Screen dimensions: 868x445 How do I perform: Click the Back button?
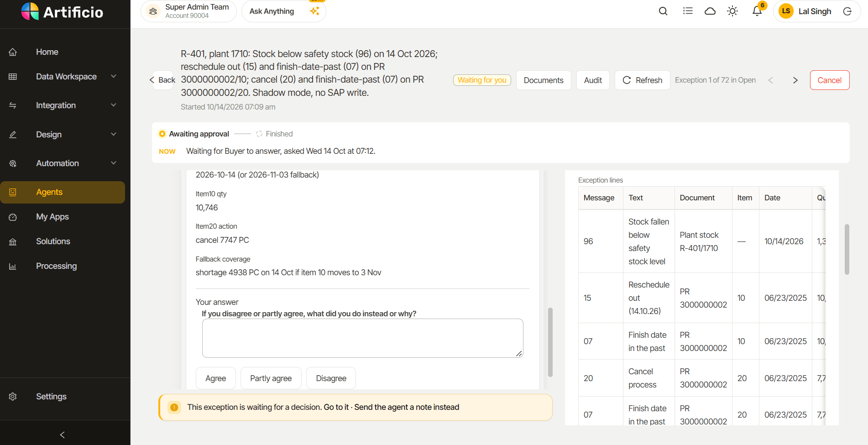point(162,80)
